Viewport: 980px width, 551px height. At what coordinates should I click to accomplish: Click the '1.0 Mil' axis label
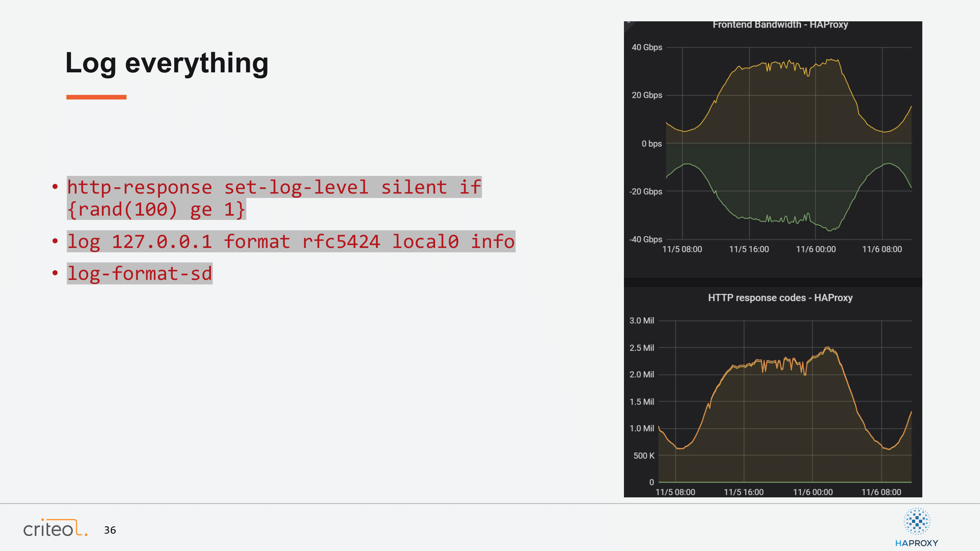tap(642, 429)
